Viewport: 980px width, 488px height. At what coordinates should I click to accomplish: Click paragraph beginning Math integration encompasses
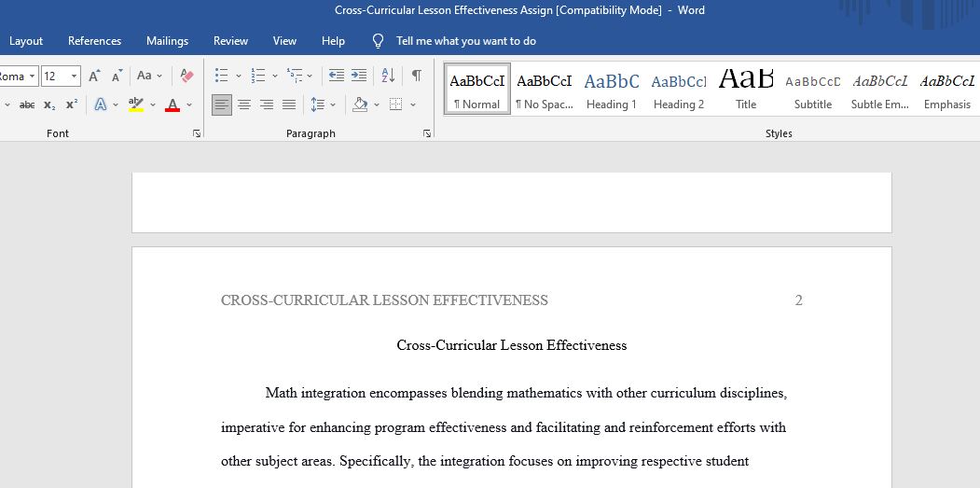pyautogui.click(x=504, y=427)
